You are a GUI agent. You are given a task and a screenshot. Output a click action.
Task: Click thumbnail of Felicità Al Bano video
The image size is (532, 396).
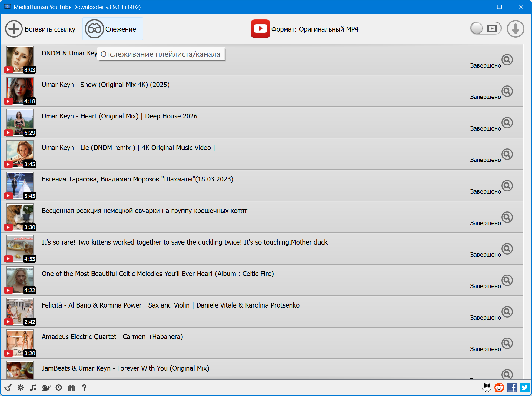tap(20, 312)
